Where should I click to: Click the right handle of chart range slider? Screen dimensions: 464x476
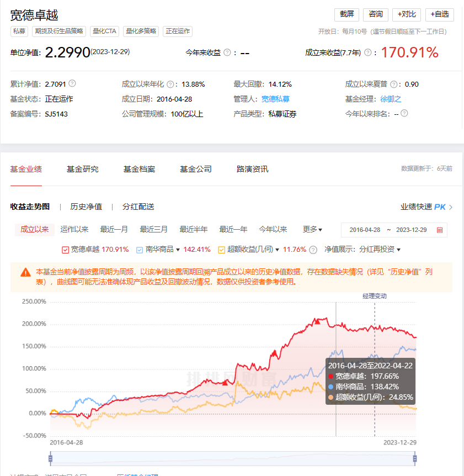coord(415,458)
